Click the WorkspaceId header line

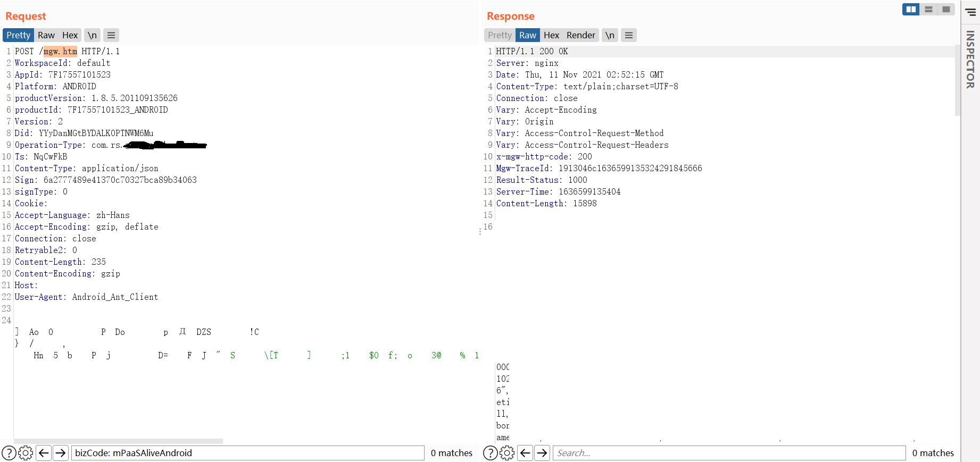62,63
